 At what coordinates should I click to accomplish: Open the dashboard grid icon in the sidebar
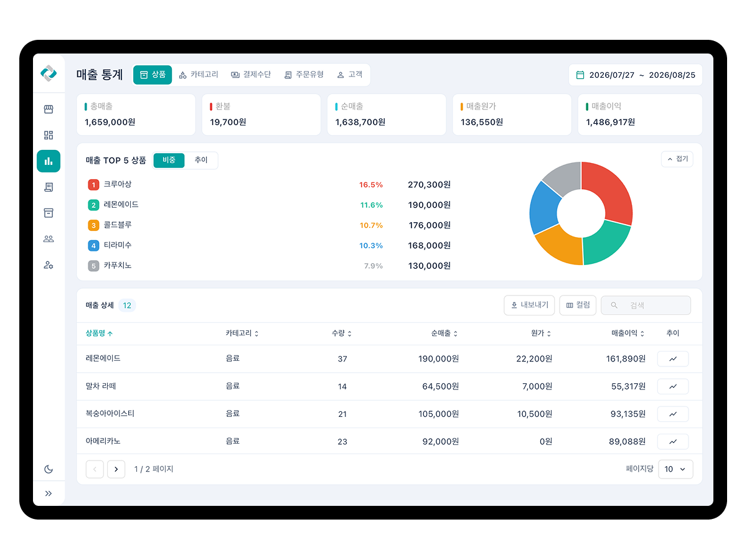(x=49, y=135)
